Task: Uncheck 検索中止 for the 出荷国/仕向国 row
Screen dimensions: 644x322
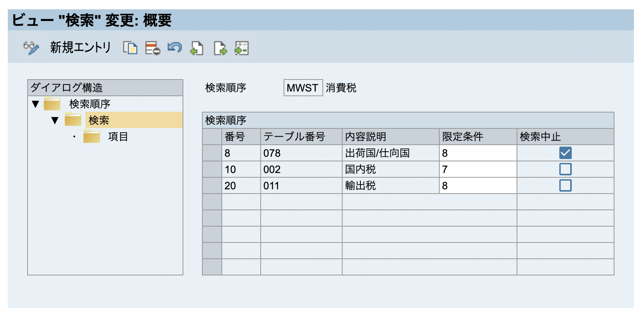Action: (565, 153)
